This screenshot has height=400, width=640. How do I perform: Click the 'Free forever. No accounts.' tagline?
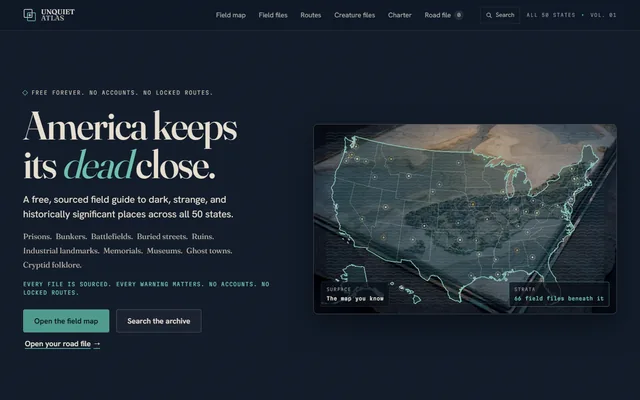point(122,93)
